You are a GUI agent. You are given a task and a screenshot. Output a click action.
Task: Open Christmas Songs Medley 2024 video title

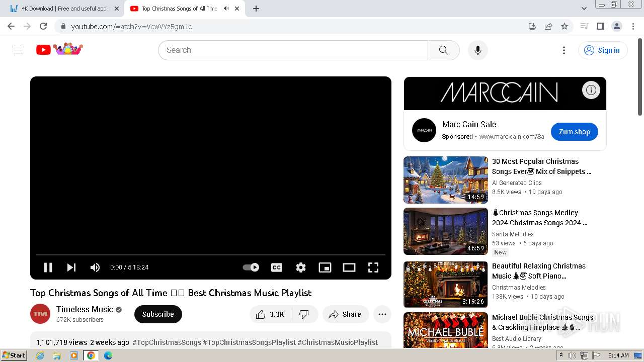[x=539, y=218]
